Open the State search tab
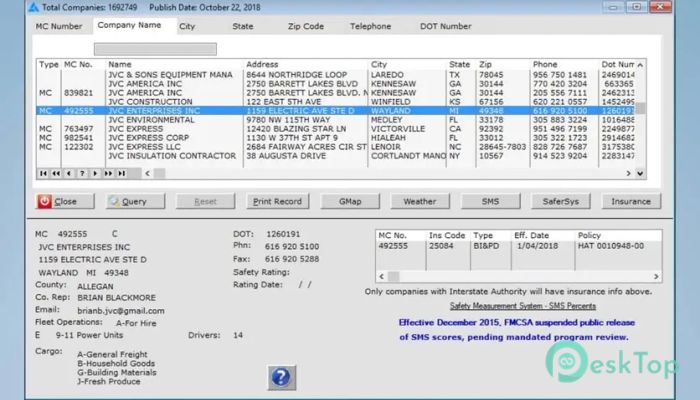 coord(242,26)
